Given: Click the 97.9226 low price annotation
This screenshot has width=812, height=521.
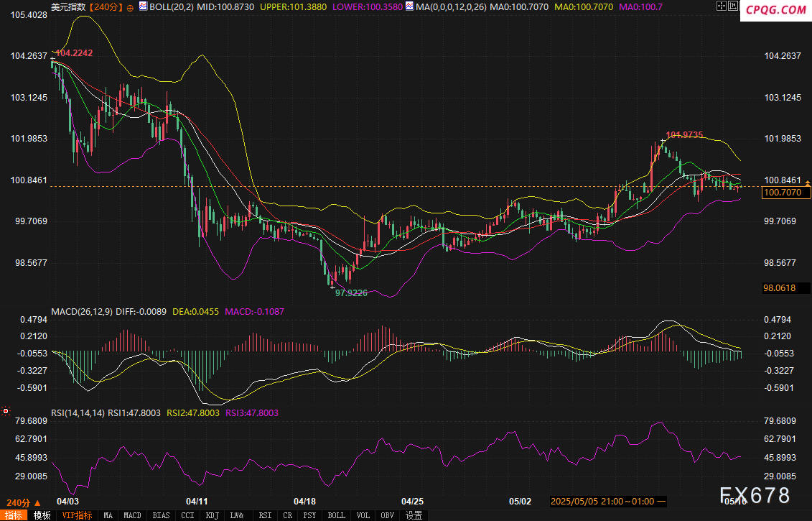Looking at the screenshot, I should 351,293.
